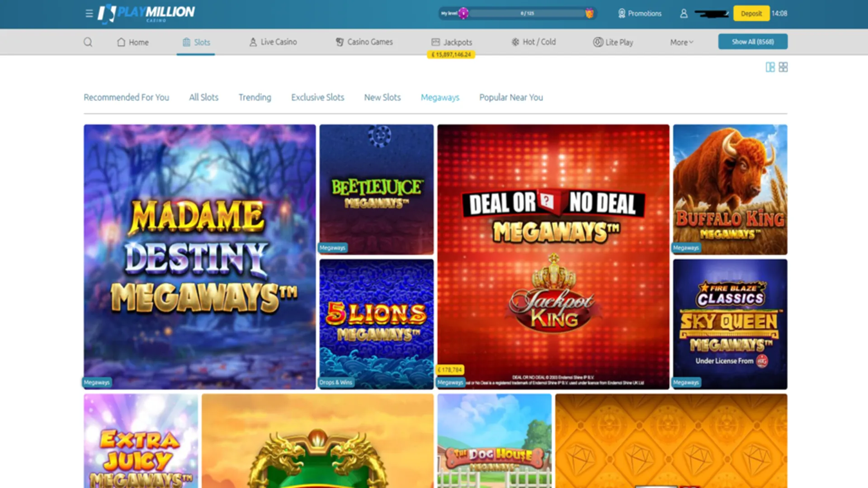Click the jackpot total amount badge
The width and height of the screenshot is (868, 488).
tap(451, 55)
